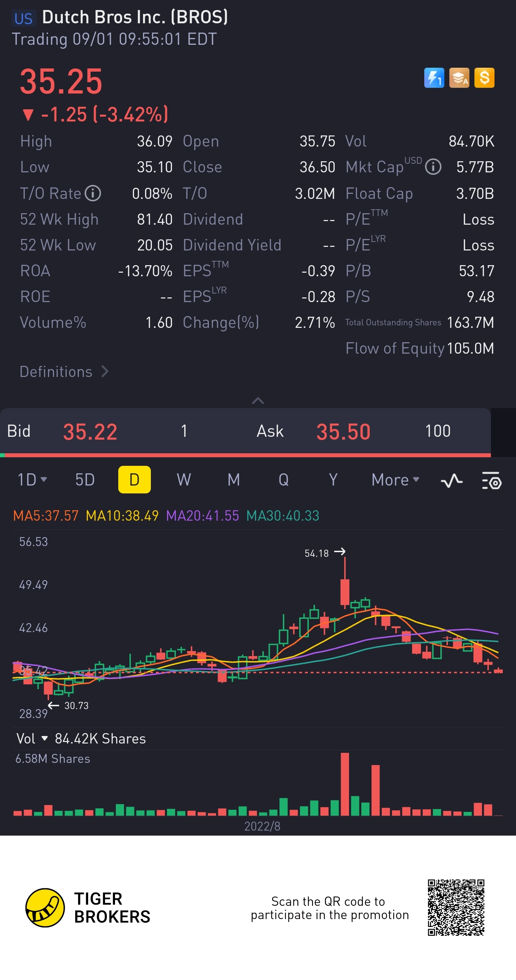Tap the scan QR code promotion text
516x980 pixels.
[330, 908]
